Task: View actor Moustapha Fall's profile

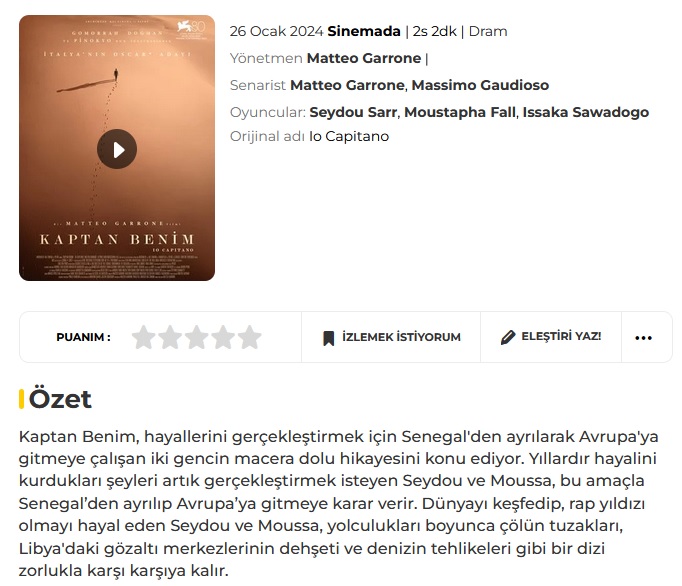Action: click(460, 112)
